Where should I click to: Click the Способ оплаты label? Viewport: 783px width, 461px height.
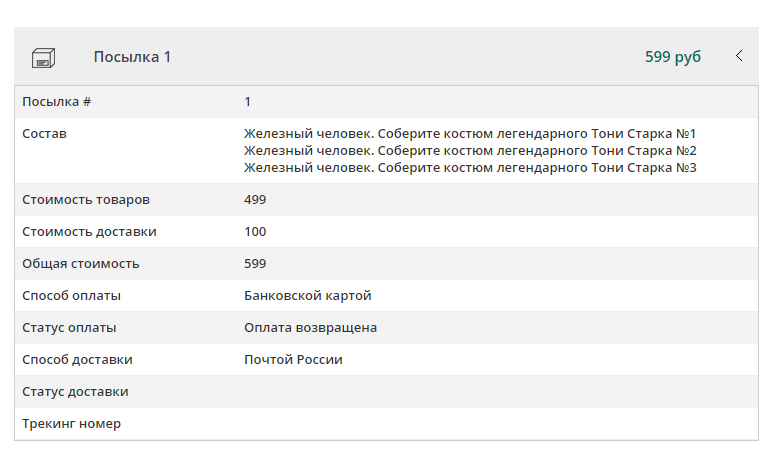pyautogui.click(x=71, y=296)
